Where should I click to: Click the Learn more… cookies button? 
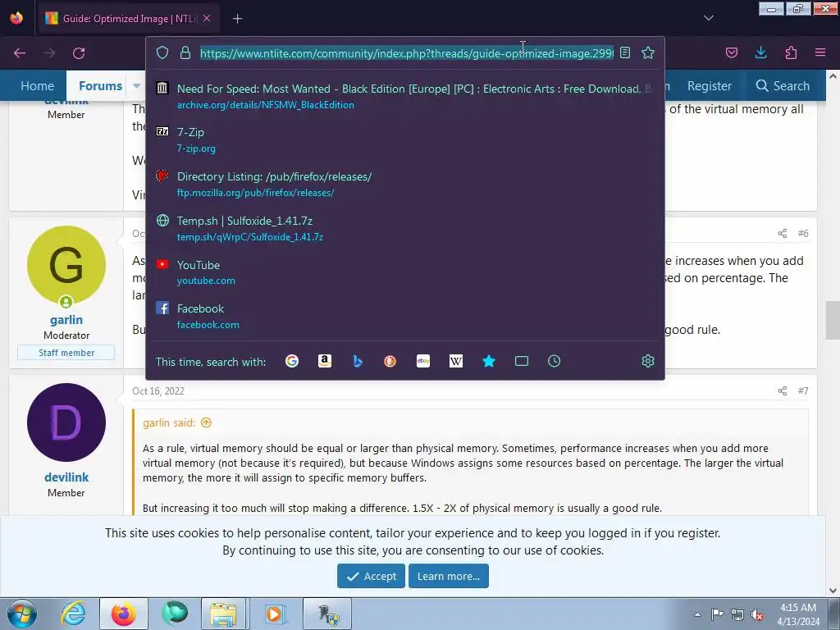pos(449,576)
